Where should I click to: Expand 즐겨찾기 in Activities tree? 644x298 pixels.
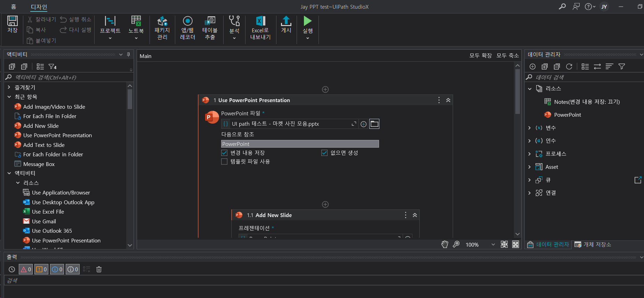tap(9, 87)
